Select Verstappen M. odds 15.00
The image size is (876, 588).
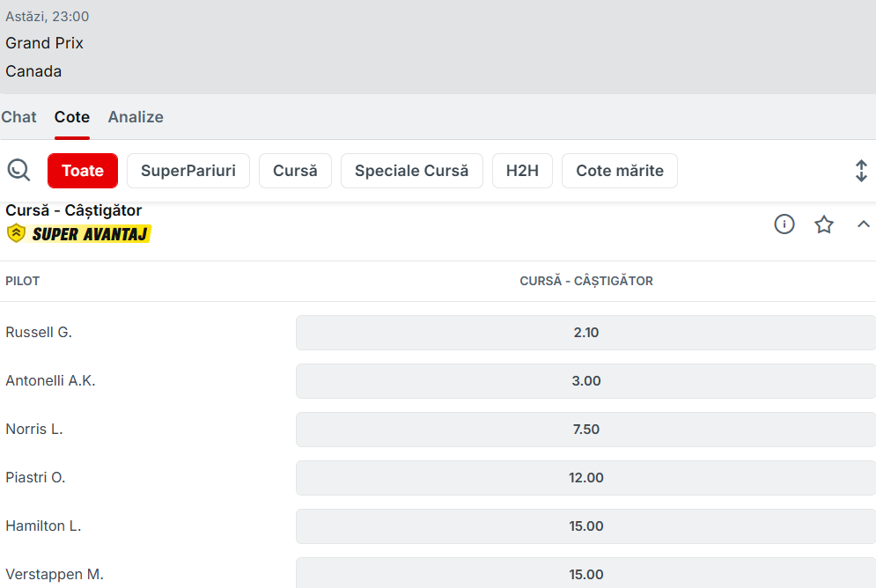pyautogui.click(x=585, y=573)
